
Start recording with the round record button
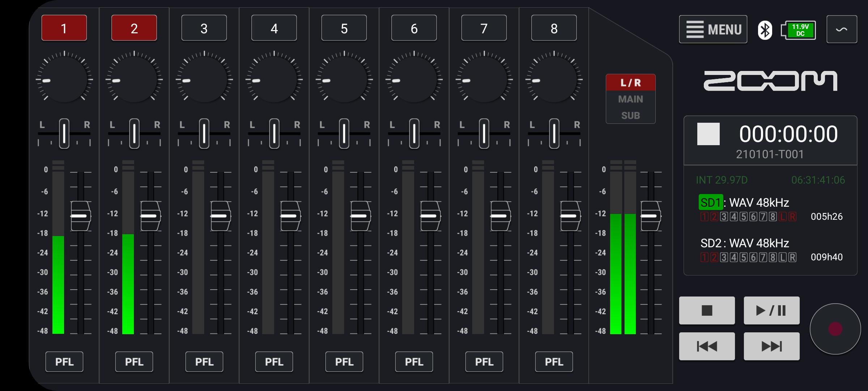pyautogui.click(x=835, y=329)
